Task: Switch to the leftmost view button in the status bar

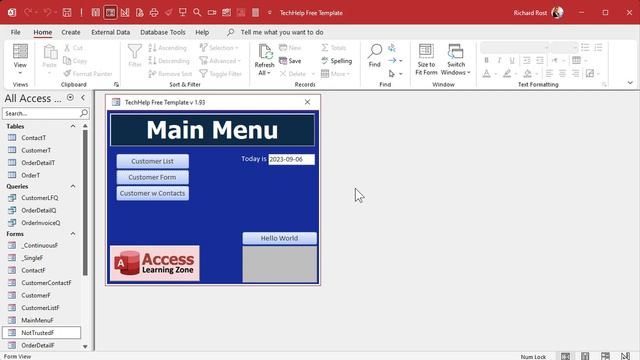Action: [565, 356]
